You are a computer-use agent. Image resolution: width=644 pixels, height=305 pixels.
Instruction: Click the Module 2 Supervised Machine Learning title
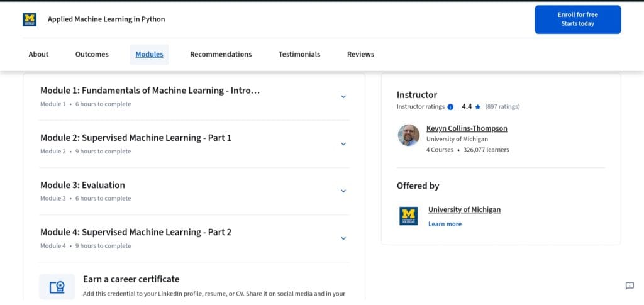[136, 138]
